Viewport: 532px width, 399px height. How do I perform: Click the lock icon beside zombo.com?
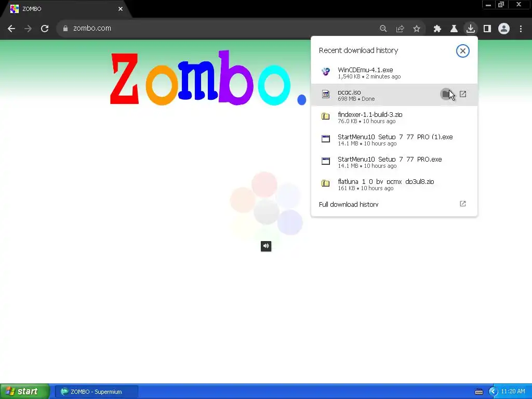tap(65, 29)
